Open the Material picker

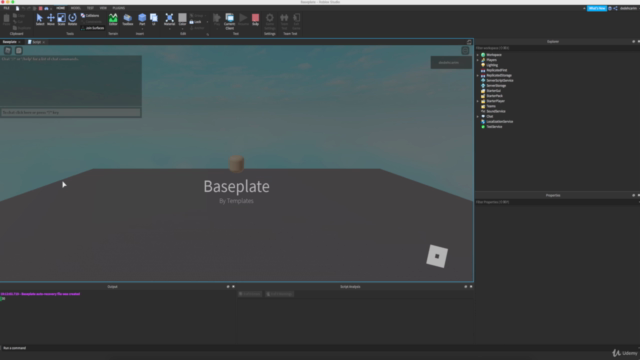click(x=169, y=18)
